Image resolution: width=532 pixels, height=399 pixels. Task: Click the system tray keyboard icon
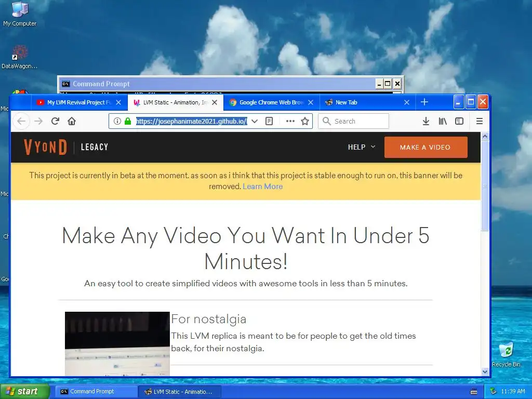tap(474, 392)
